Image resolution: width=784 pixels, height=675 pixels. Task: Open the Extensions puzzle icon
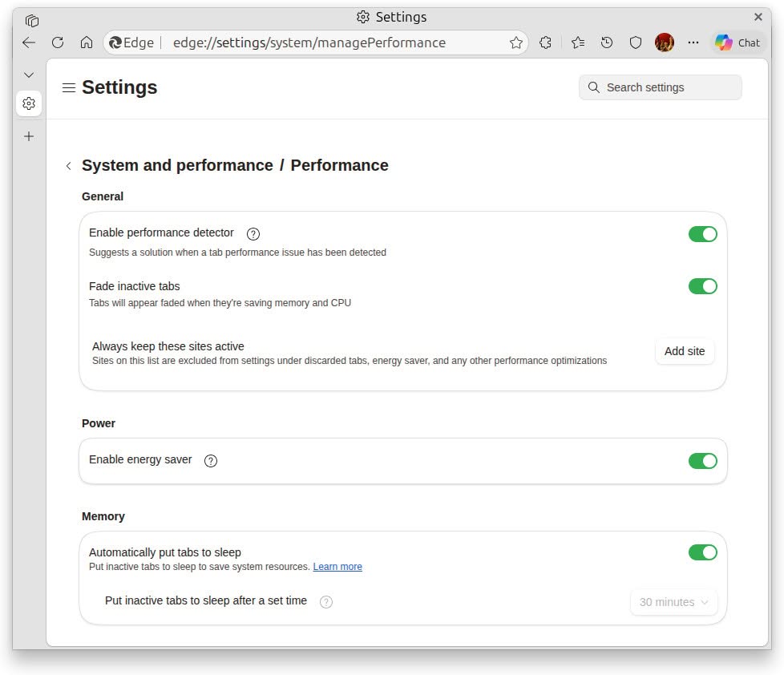(x=545, y=42)
